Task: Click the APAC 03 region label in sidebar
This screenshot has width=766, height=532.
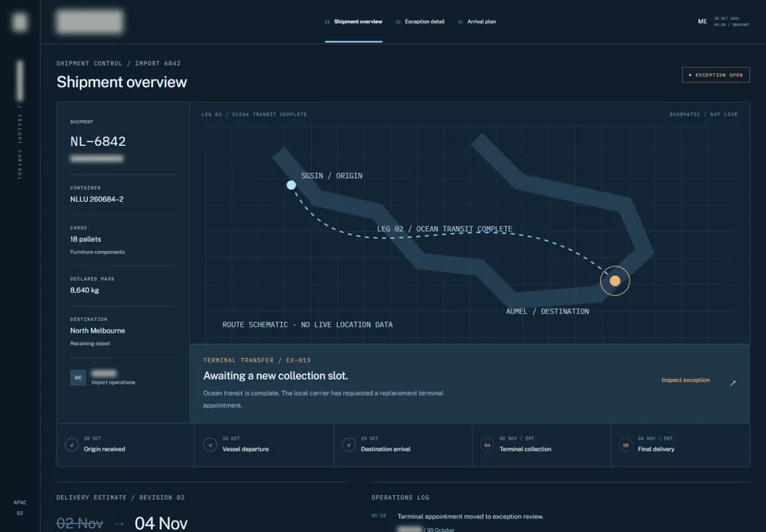Action: [x=19, y=507]
